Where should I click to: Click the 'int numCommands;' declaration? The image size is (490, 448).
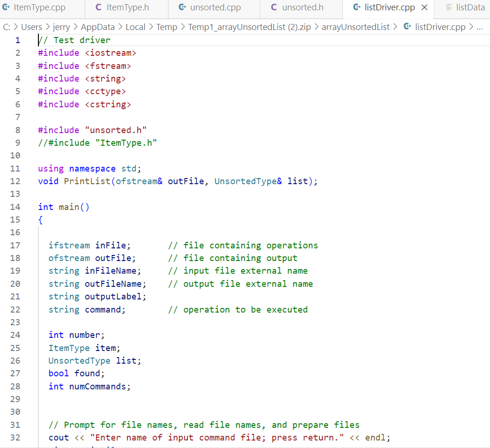[x=89, y=387]
